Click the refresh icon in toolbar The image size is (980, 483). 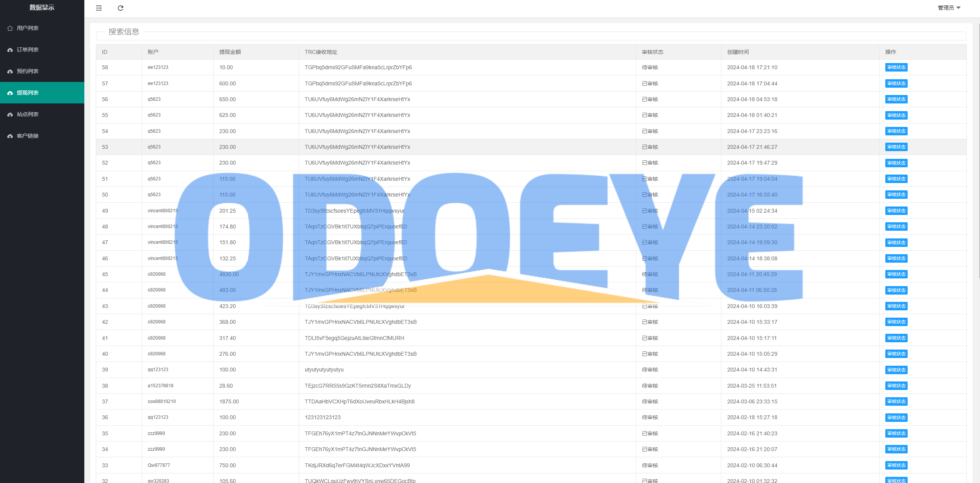[x=120, y=7]
